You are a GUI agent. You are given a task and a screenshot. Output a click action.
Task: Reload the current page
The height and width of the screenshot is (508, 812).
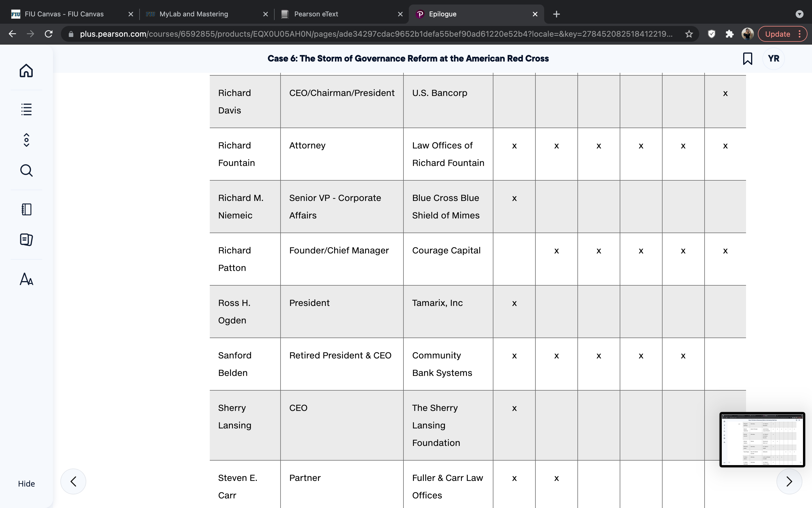(49, 34)
